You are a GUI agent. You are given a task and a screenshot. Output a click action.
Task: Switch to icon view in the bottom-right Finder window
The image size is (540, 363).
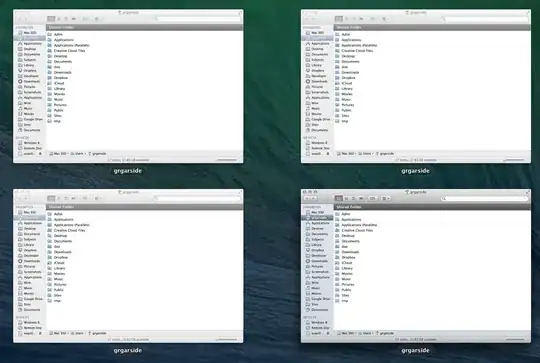tap(339, 198)
